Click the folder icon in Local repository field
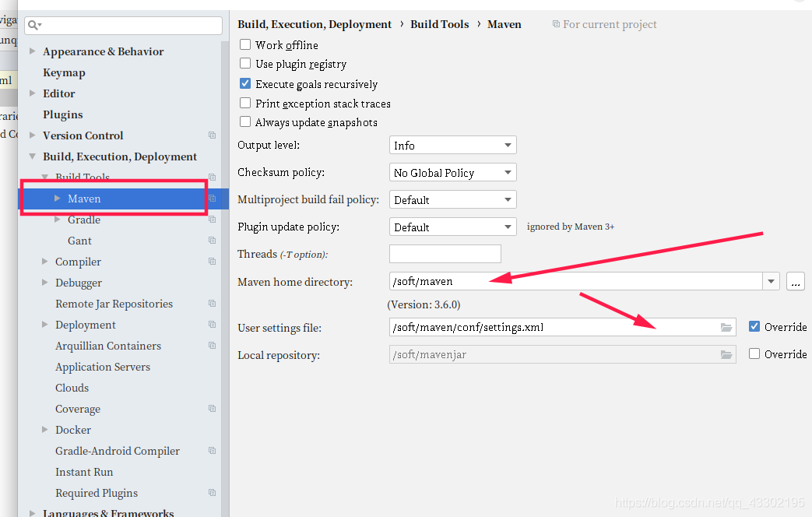The width and height of the screenshot is (812, 517). (x=726, y=355)
